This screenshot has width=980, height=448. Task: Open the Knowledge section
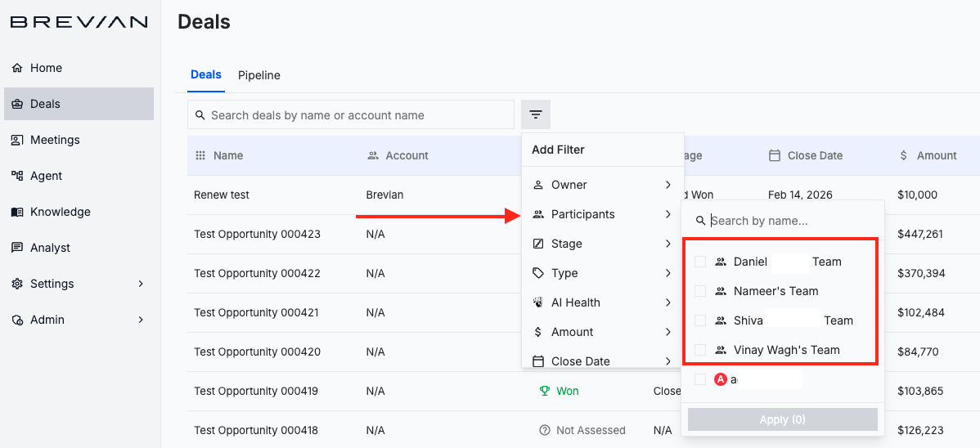(x=79, y=212)
